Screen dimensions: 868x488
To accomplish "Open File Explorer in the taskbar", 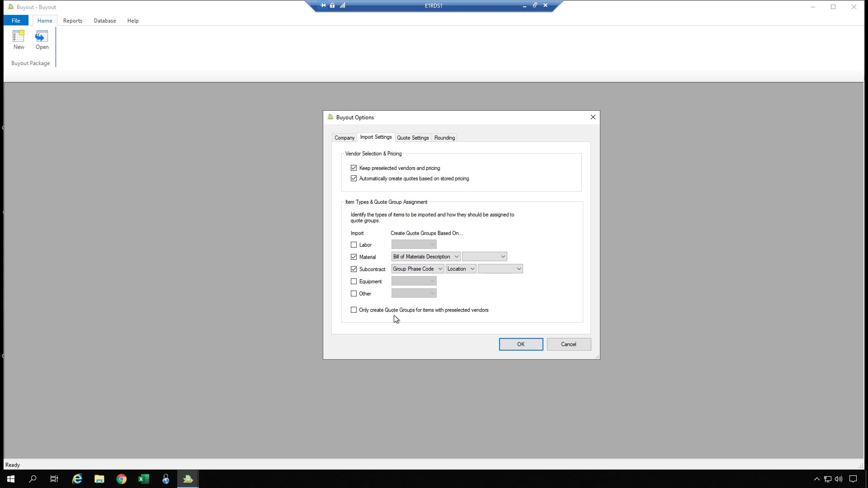I will click(99, 479).
